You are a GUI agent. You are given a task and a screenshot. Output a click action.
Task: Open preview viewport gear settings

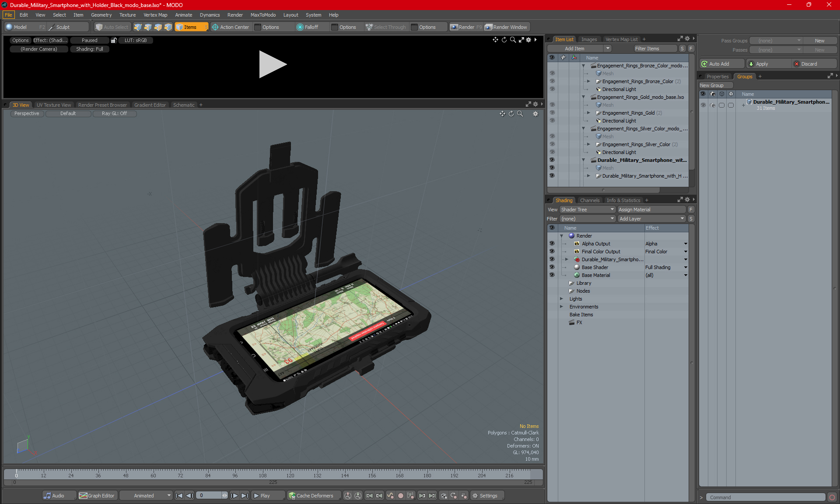click(528, 40)
